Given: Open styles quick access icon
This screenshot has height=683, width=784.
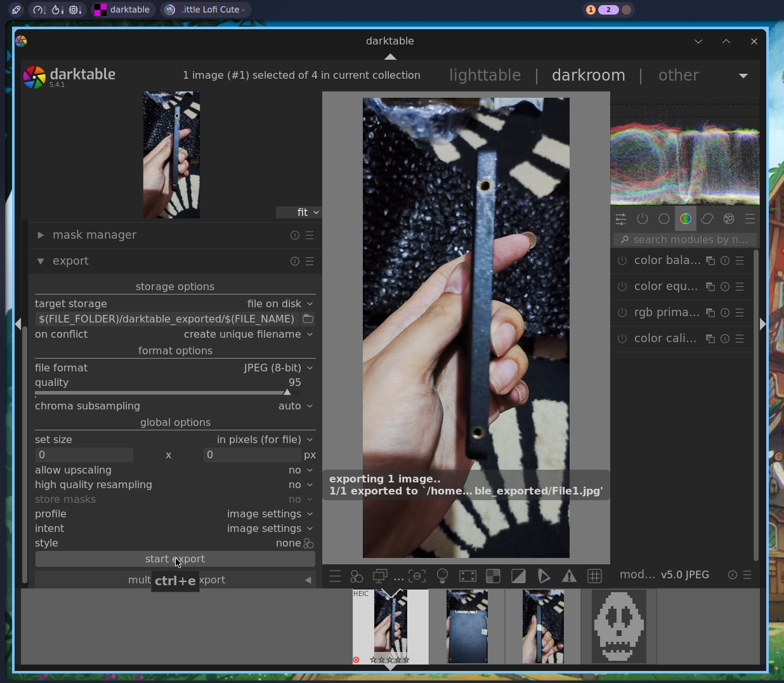Looking at the screenshot, I should 357,576.
